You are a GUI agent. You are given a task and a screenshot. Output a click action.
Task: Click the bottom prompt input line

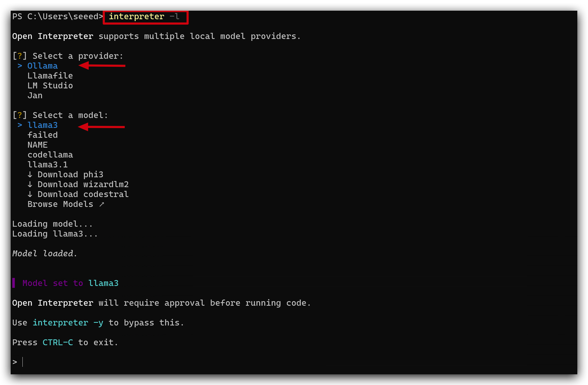(x=294, y=362)
